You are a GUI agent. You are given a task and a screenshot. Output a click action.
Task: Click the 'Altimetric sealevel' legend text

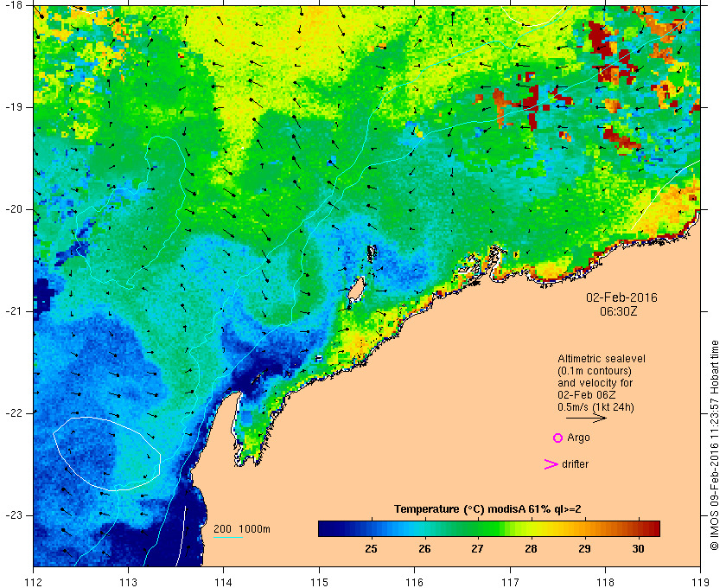(601, 359)
